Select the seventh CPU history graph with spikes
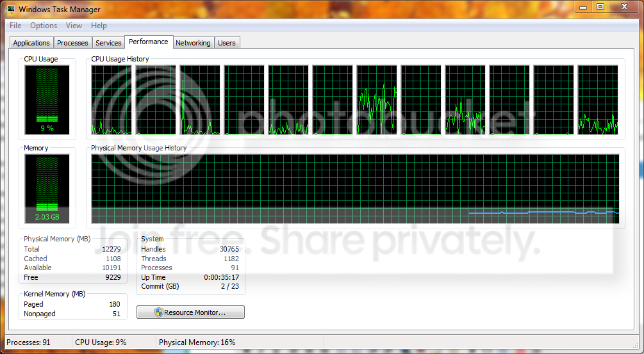Screen dimensions: 644x354 (x=377, y=100)
